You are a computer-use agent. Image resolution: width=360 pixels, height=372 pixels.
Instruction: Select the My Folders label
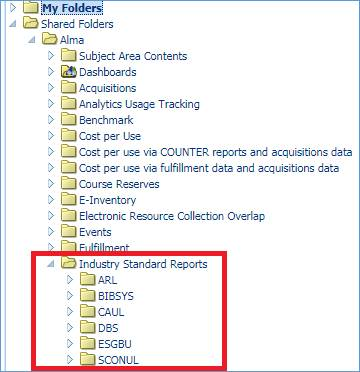[72, 8]
